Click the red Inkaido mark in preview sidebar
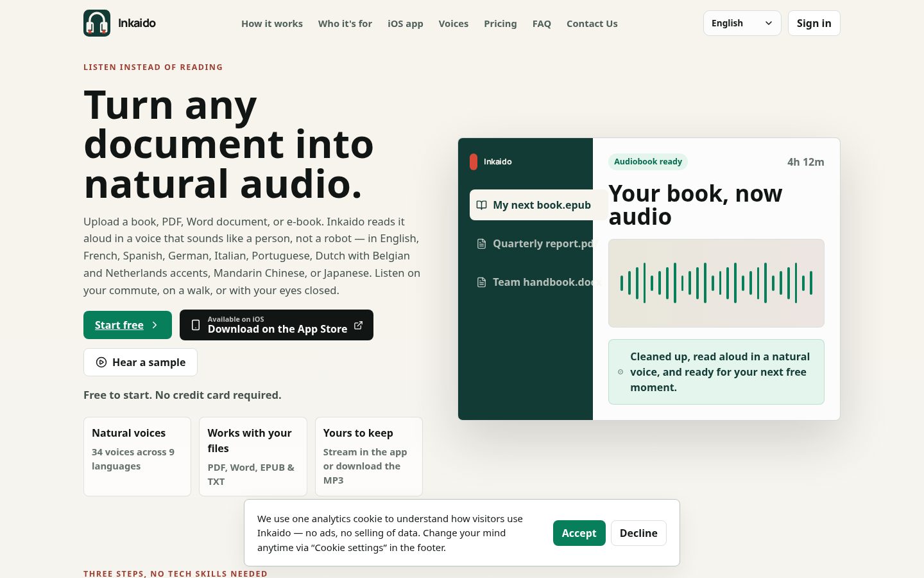Image resolution: width=924 pixels, height=578 pixels. [x=474, y=162]
